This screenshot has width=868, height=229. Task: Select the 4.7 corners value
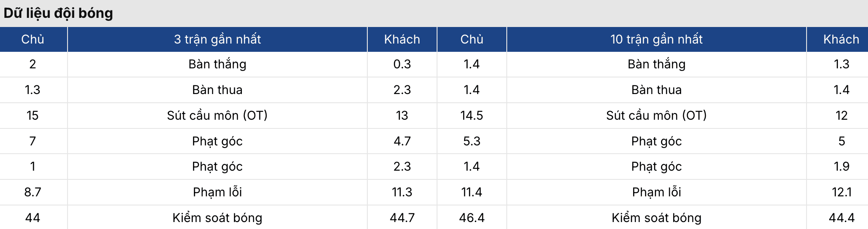402,141
